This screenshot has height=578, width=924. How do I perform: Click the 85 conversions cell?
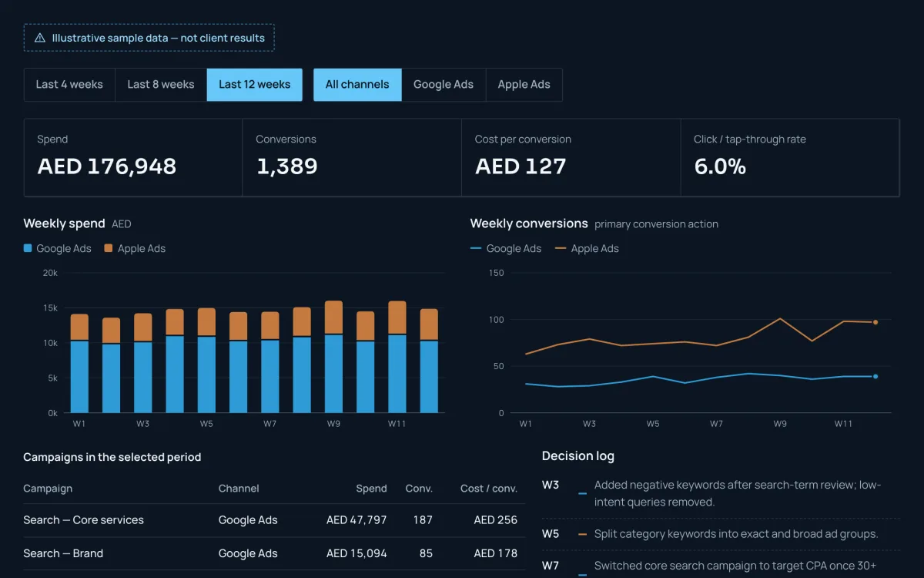pos(426,553)
